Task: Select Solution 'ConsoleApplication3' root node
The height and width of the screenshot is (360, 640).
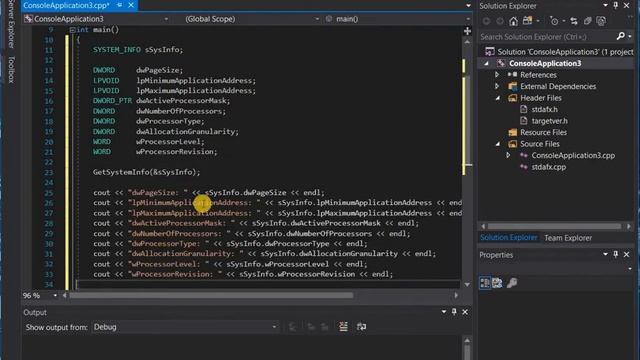Action: (565, 52)
